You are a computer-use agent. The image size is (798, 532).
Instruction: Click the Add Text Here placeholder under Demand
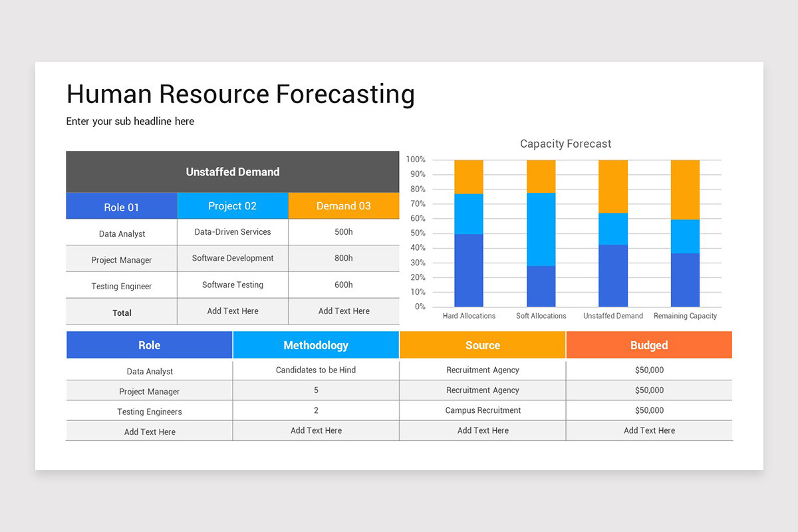click(343, 311)
